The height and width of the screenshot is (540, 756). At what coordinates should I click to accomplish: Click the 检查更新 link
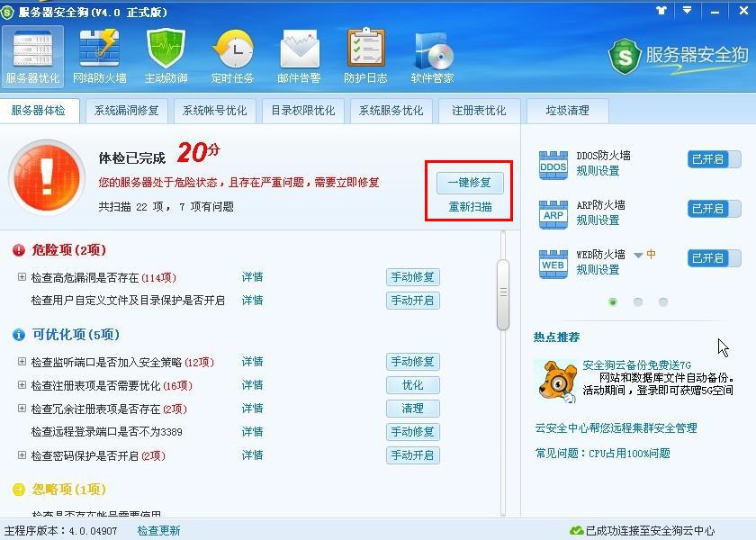point(158,531)
